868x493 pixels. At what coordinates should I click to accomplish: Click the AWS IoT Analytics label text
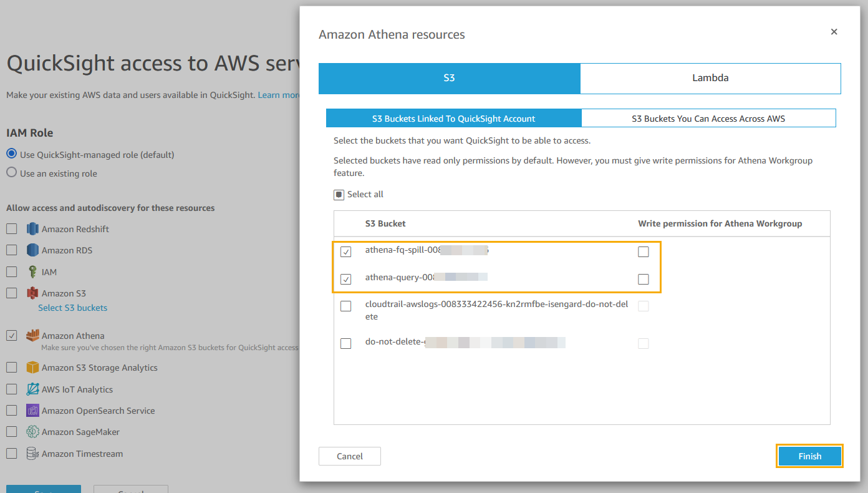[x=77, y=389]
